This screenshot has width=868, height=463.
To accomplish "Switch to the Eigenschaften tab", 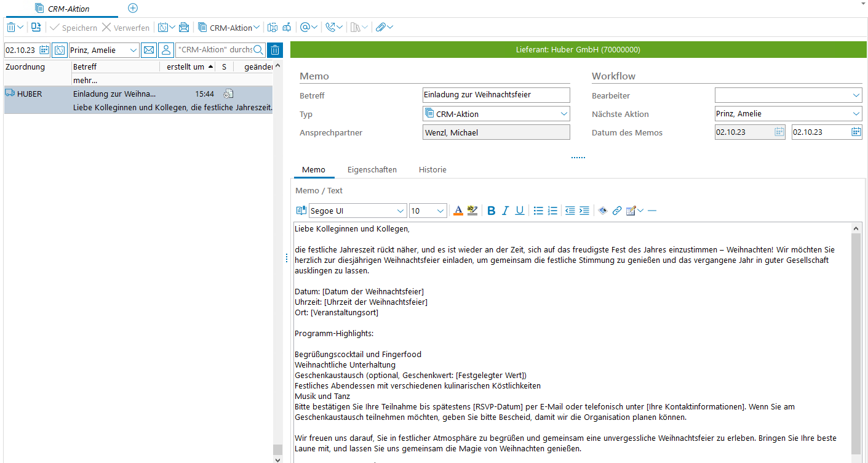I will [x=372, y=169].
